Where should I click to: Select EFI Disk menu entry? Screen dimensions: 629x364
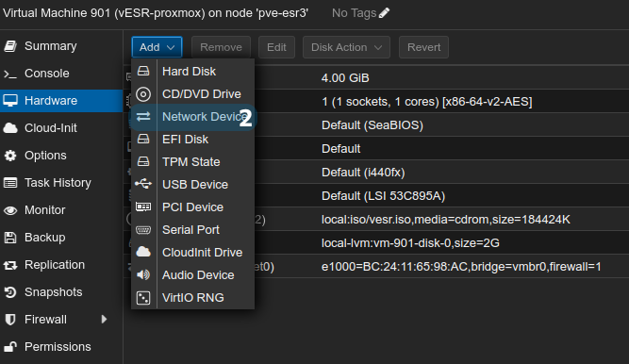point(193,140)
